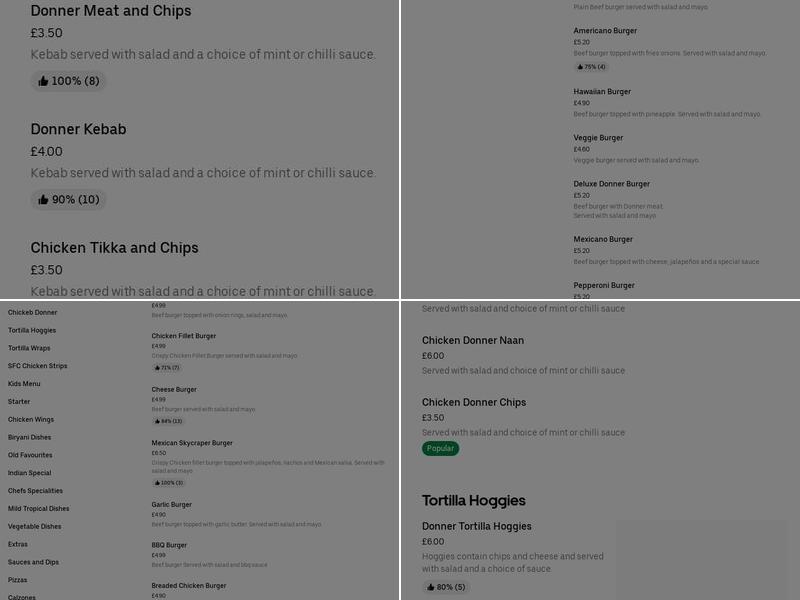Viewport: 800px width, 600px height.
Task: Click the thumbs-up rating on Americano Burger
Action: click(x=591, y=67)
